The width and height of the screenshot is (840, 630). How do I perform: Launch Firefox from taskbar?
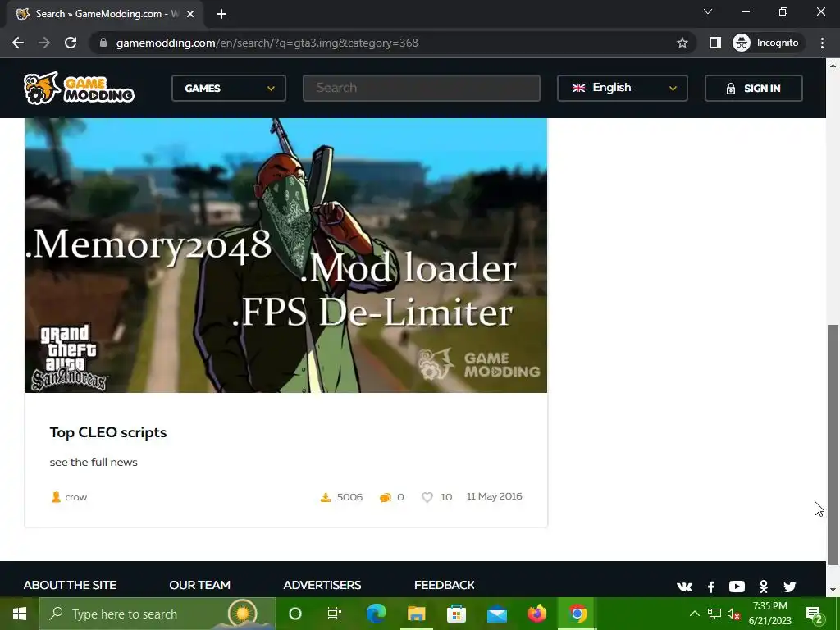536,614
